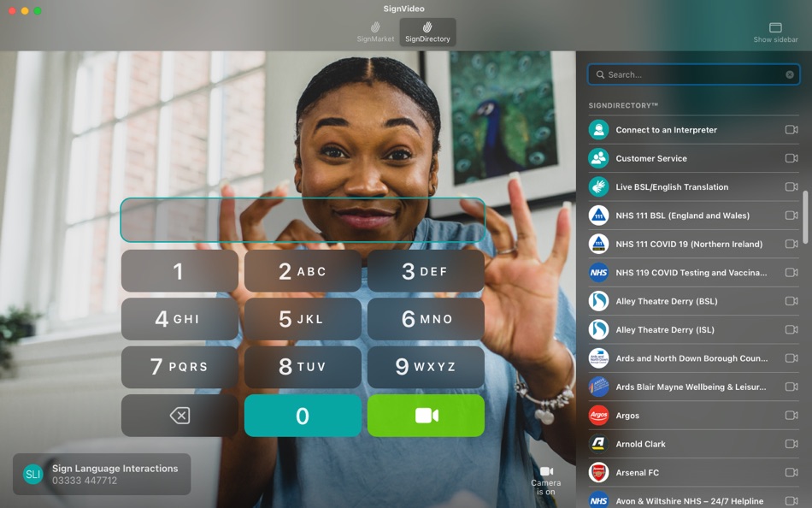Switch to the SignMarket tab
The image size is (812, 508).
tap(375, 32)
